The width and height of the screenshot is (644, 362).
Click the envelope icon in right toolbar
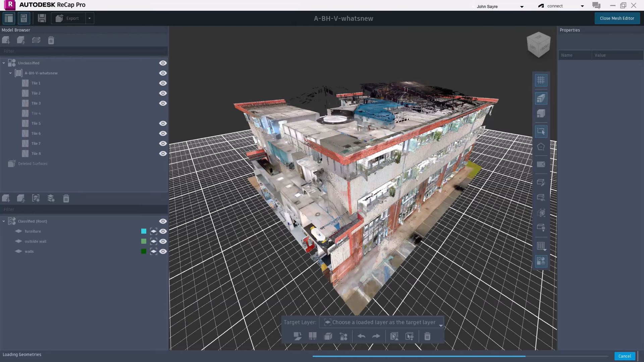point(541,164)
